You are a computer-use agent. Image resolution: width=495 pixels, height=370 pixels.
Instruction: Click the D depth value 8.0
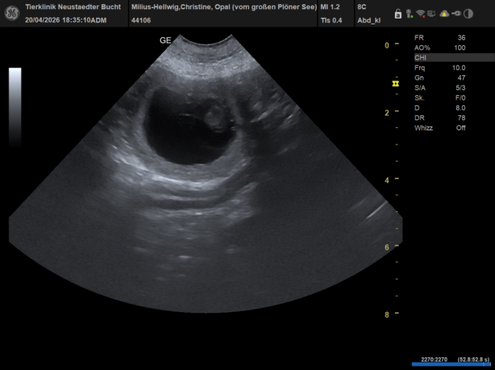coord(460,108)
